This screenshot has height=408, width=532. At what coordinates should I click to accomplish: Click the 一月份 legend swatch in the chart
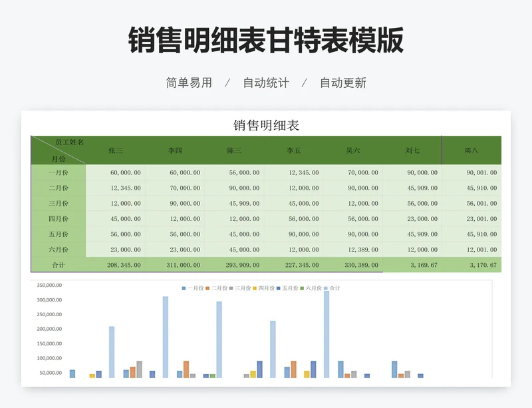[184, 288]
